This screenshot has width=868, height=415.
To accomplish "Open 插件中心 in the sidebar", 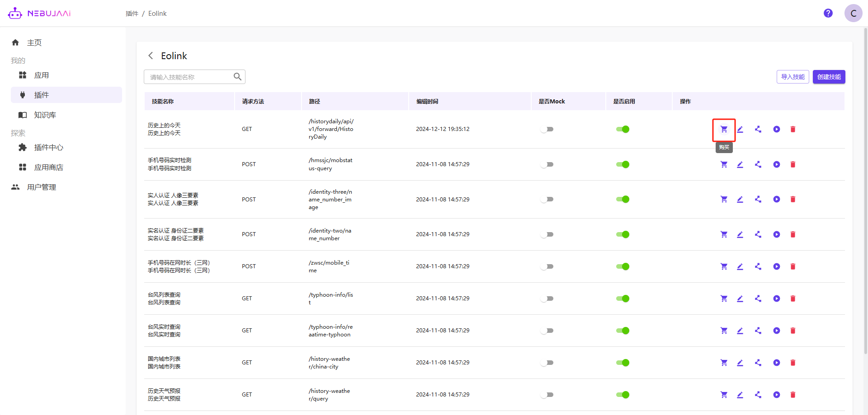I will (x=49, y=147).
